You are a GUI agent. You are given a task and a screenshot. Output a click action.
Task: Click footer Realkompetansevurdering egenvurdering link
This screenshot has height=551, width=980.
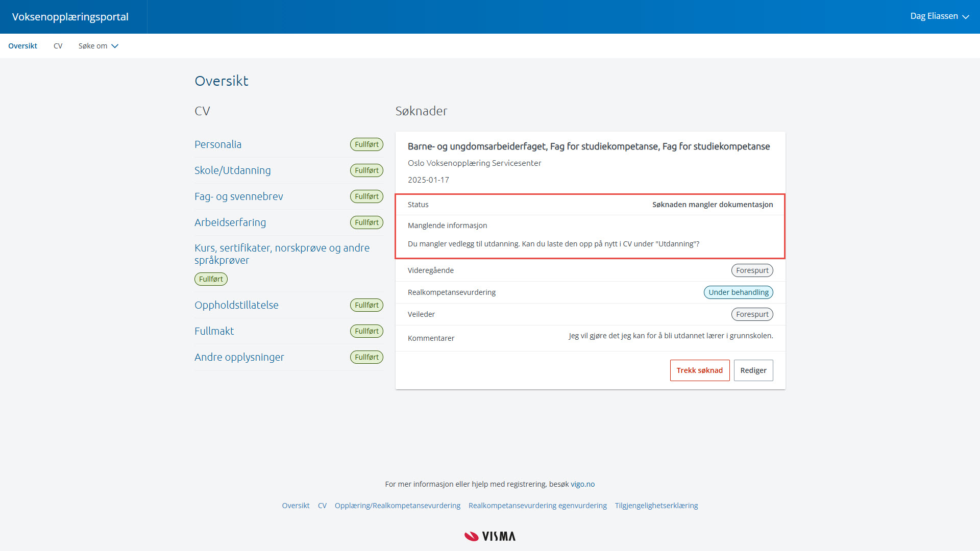(537, 506)
